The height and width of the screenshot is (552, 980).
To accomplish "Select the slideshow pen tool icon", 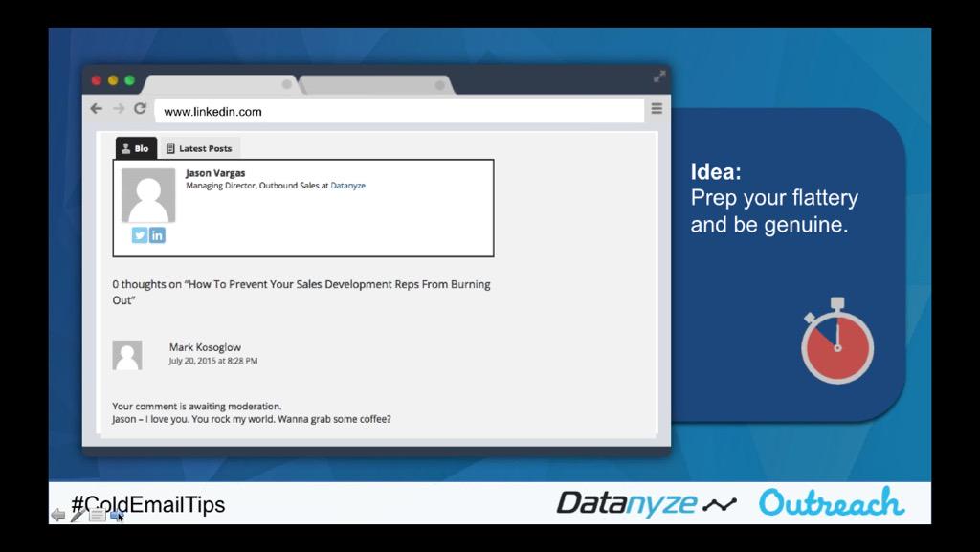I will point(78,515).
